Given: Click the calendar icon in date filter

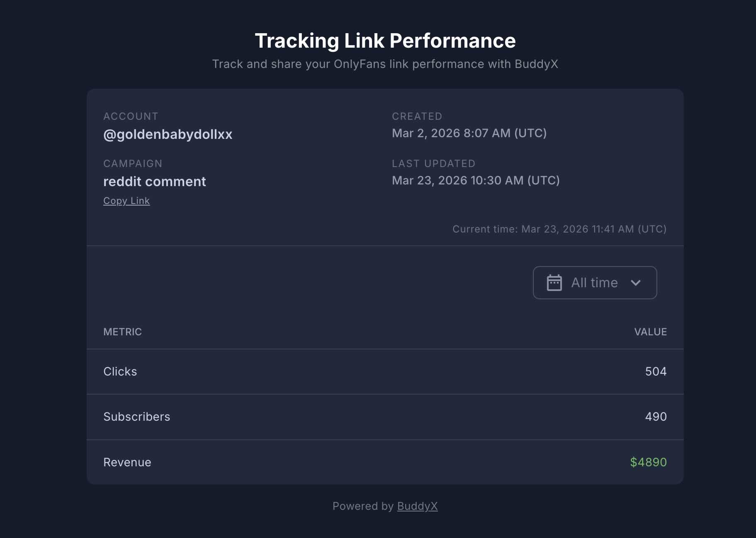Looking at the screenshot, I should click(x=554, y=283).
